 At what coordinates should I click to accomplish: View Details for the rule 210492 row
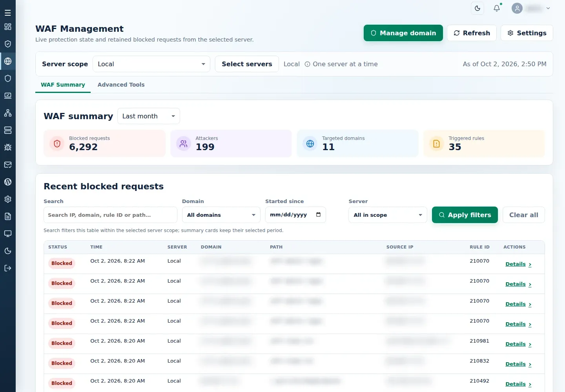coord(518,384)
